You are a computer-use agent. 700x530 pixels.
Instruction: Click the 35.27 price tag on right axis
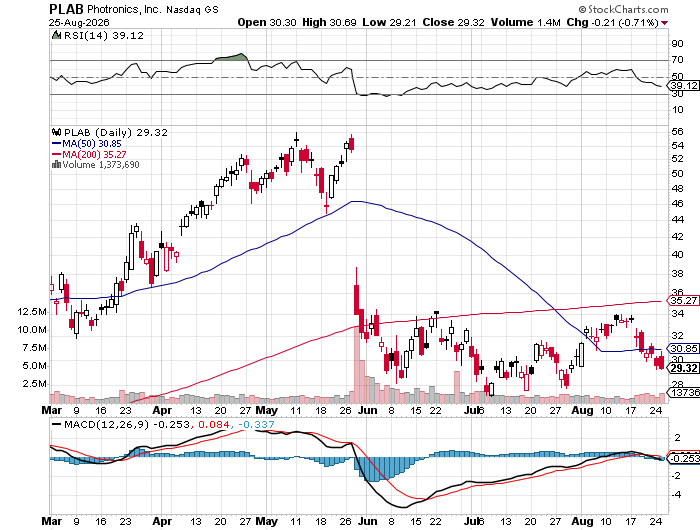point(683,300)
